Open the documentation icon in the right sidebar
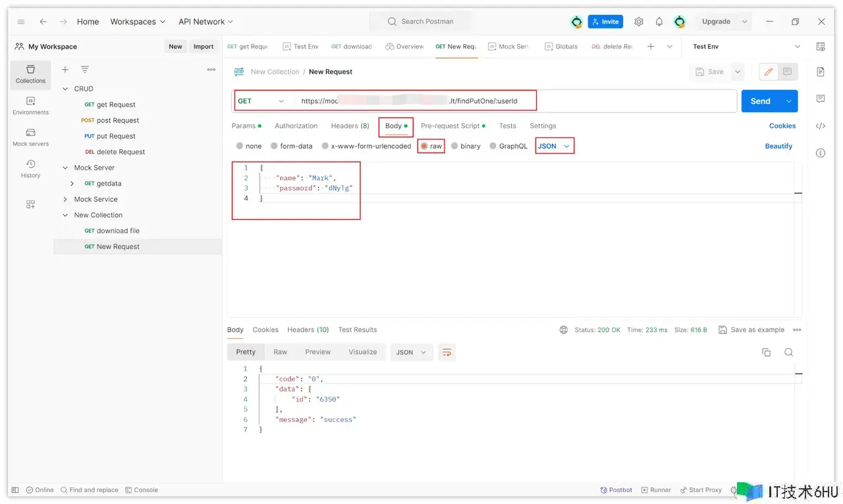The image size is (843, 504). tap(821, 72)
